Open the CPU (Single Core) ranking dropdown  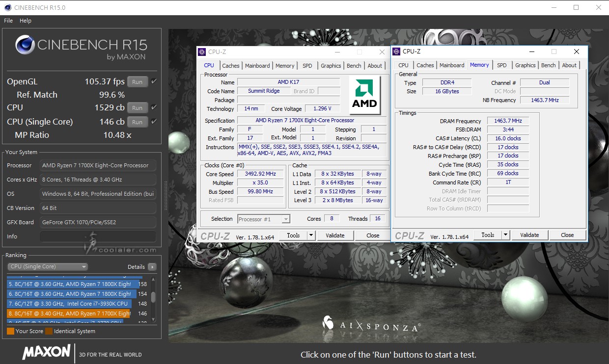pos(48,267)
